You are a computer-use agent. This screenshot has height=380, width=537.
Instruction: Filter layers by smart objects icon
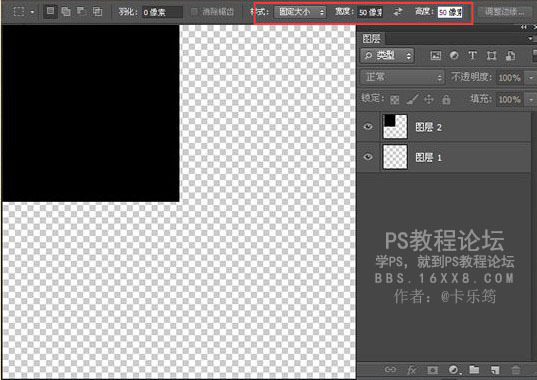[510, 55]
